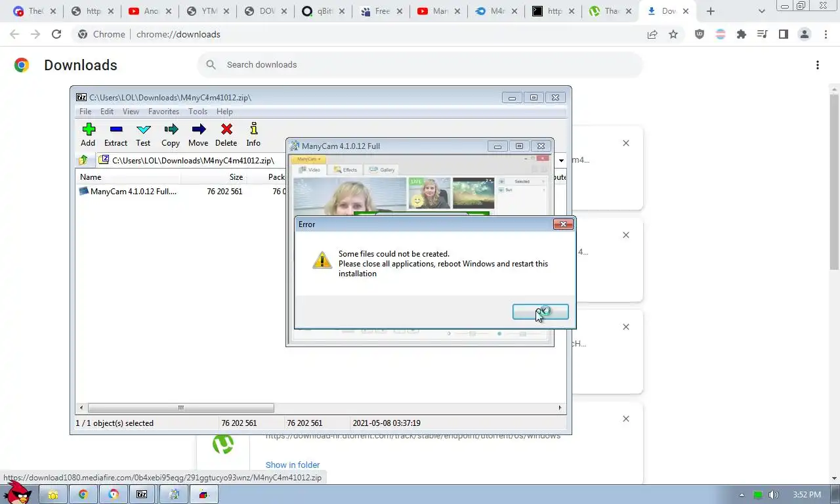Remove the topmost download entry with X

click(626, 143)
